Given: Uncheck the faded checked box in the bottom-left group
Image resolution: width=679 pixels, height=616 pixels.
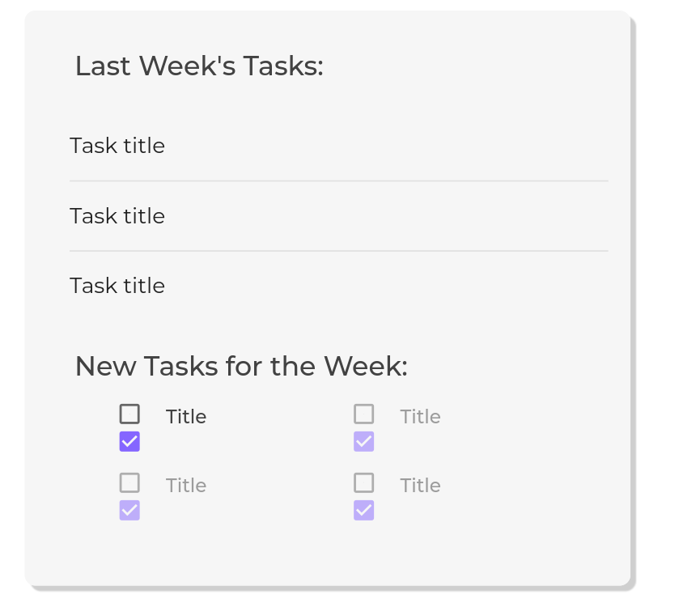Looking at the screenshot, I should (x=129, y=511).
